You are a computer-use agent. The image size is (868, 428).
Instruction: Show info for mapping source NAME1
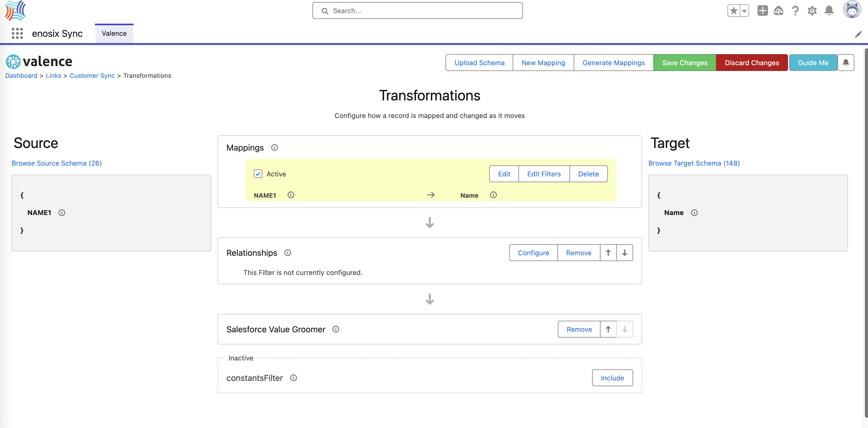click(x=291, y=195)
